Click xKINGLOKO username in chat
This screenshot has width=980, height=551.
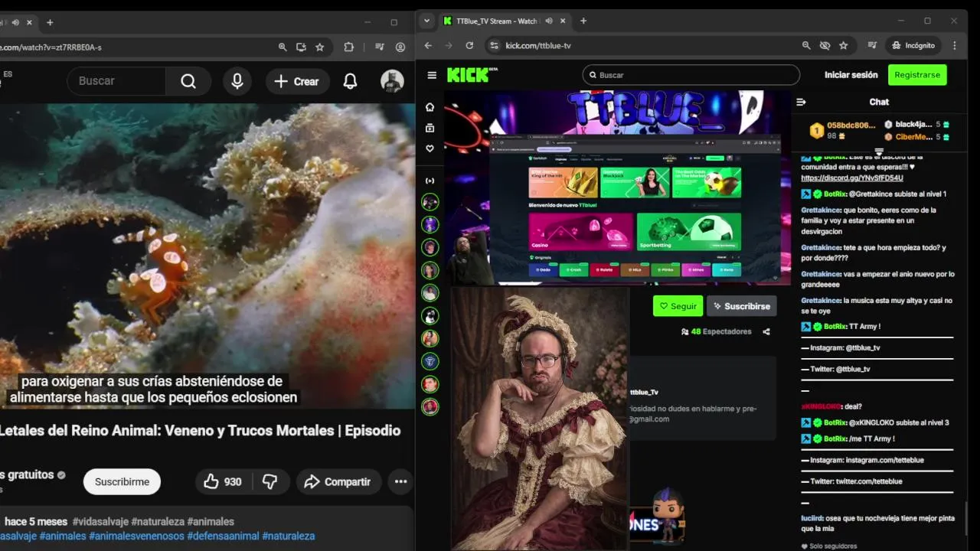click(821, 406)
